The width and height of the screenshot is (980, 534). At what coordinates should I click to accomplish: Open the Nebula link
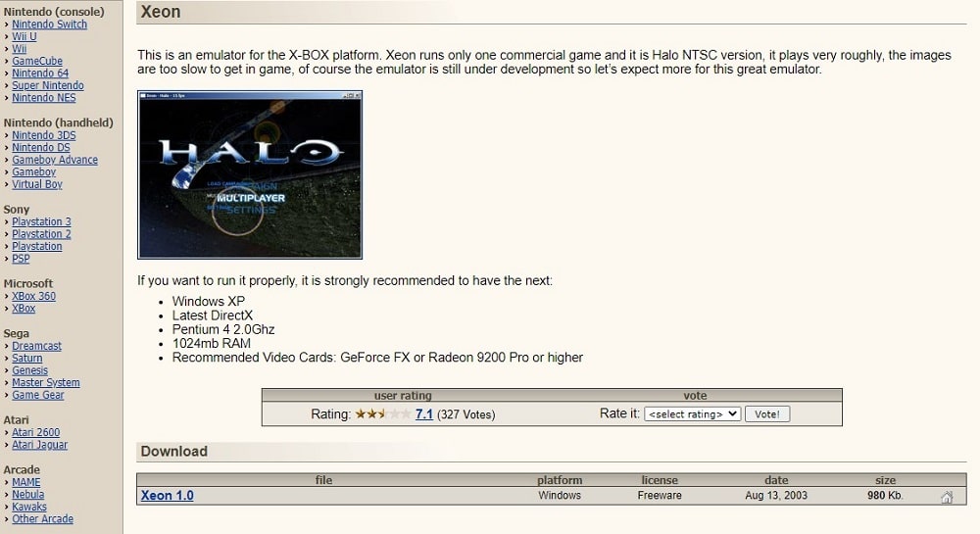pyautogui.click(x=28, y=494)
